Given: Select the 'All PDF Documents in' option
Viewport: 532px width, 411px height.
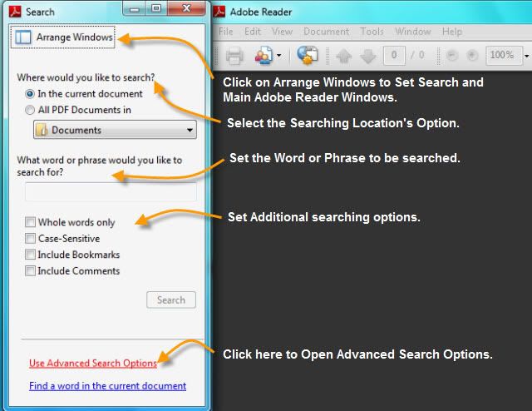Looking at the screenshot, I should click(x=31, y=110).
